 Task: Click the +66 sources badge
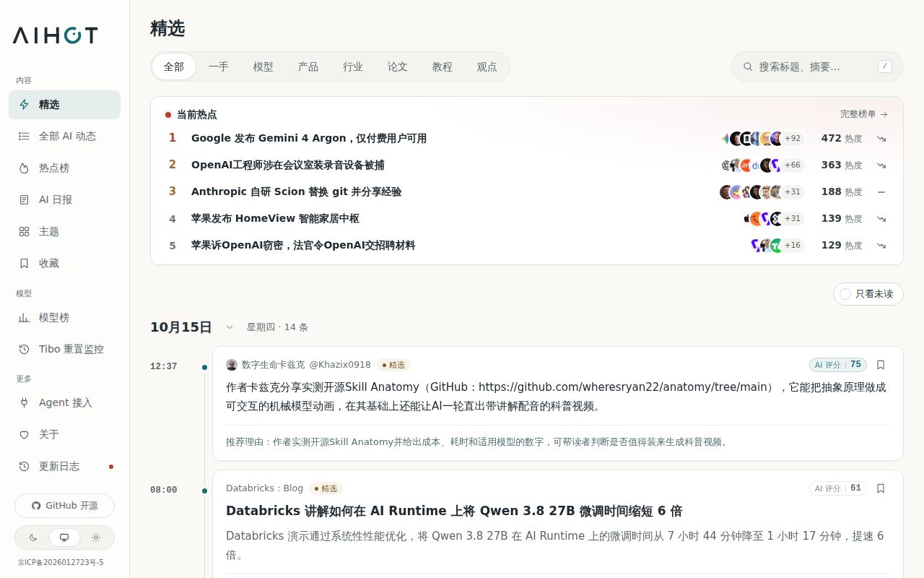pyautogui.click(x=793, y=165)
